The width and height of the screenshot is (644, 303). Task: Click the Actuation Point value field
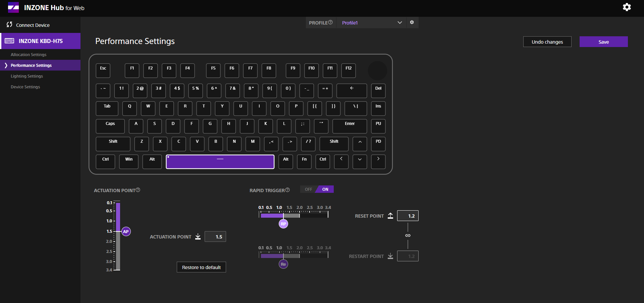point(215,236)
